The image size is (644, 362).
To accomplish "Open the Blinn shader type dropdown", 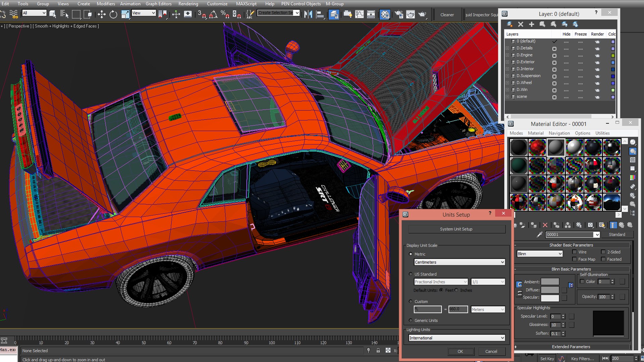I will 540,254.
